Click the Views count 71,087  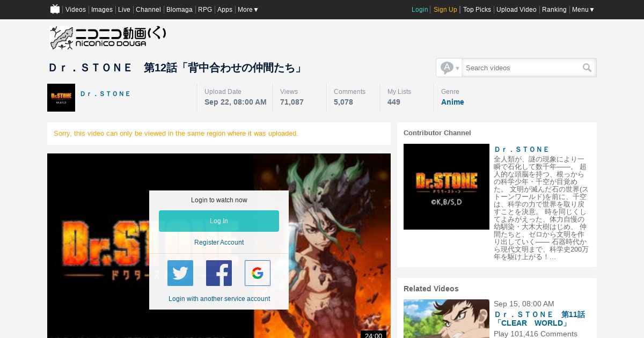pyautogui.click(x=292, y=102)
